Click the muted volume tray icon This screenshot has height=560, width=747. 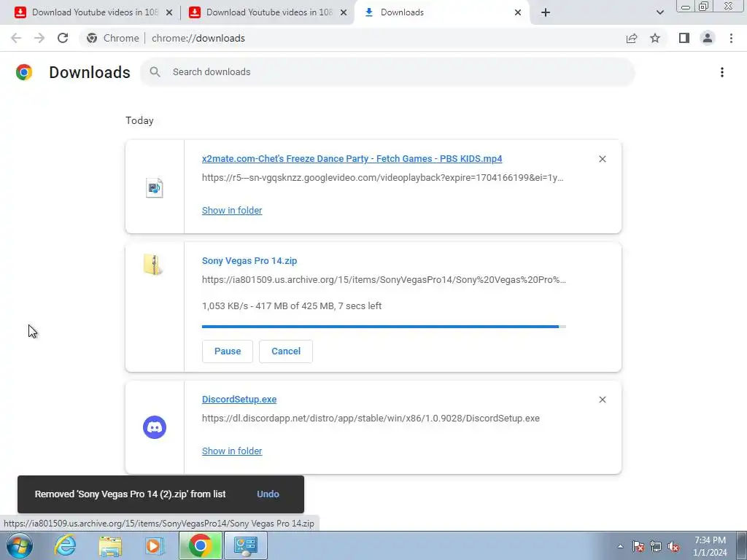673,546
